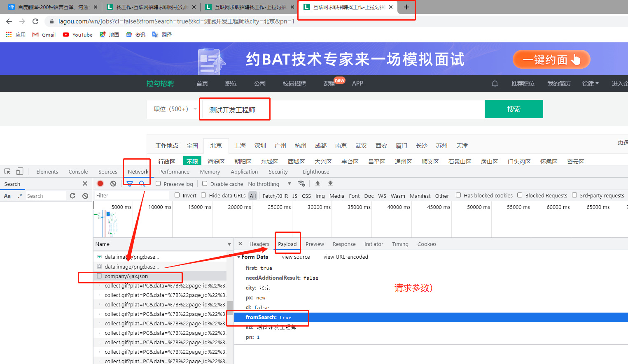The image size is (628, 364).
Task: Click the job keyword search input field
Action: (344, 109)
